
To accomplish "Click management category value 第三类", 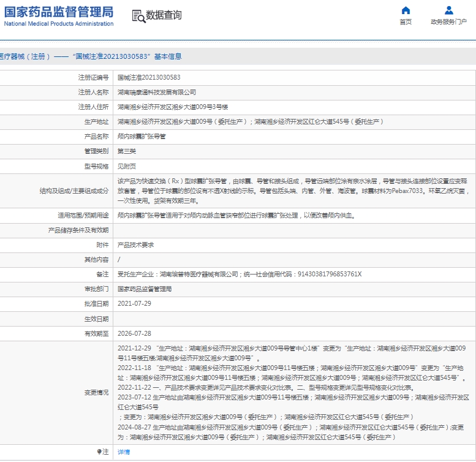I will click(127, 151).
